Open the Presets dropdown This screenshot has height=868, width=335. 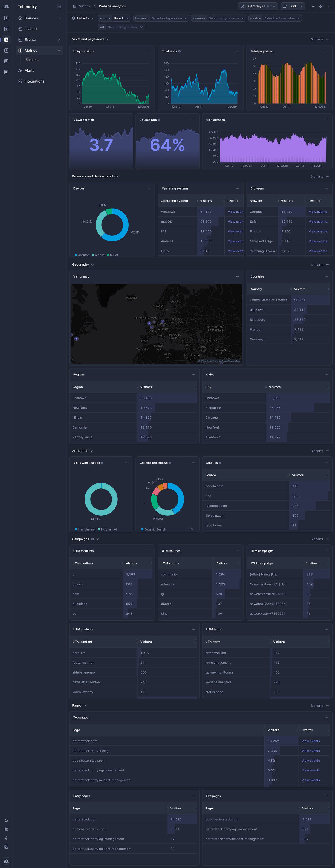pyautogui.click(x=83, y=18)
